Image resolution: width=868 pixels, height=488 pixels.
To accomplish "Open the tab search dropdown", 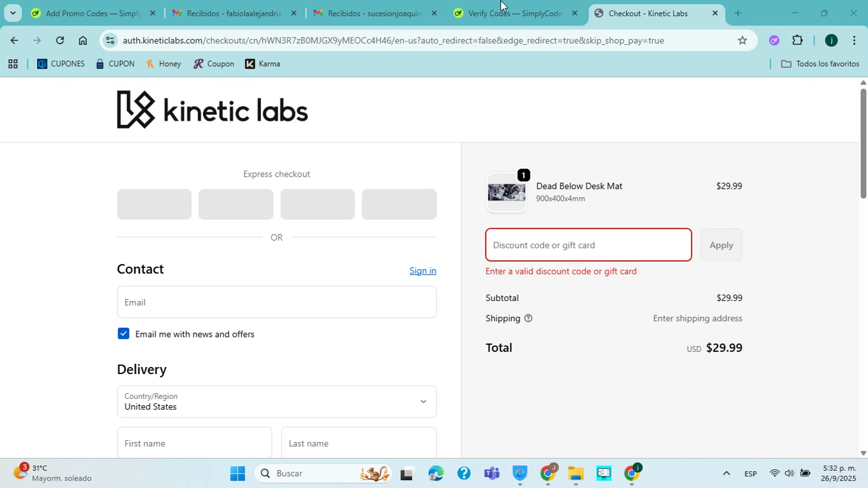I will click(x=13, y=13).
